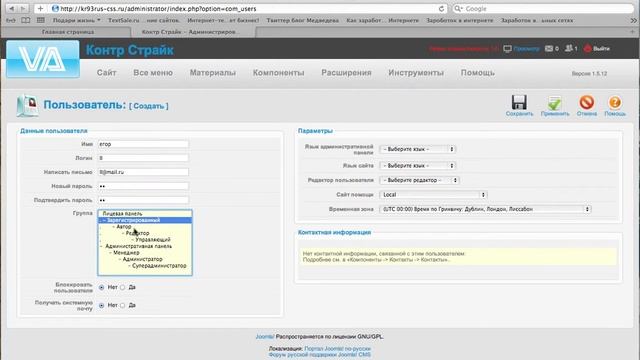Show more bookmarks chevron
640x360 pixels.
click(633, 20)
